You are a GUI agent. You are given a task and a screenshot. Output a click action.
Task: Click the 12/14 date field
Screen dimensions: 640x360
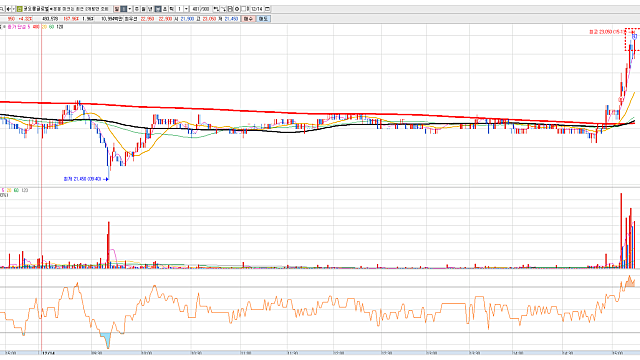257,9
